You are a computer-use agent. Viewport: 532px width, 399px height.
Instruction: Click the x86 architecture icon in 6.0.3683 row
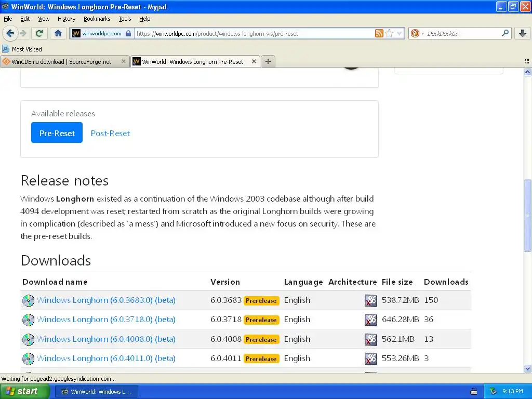[x=371, y=301]
